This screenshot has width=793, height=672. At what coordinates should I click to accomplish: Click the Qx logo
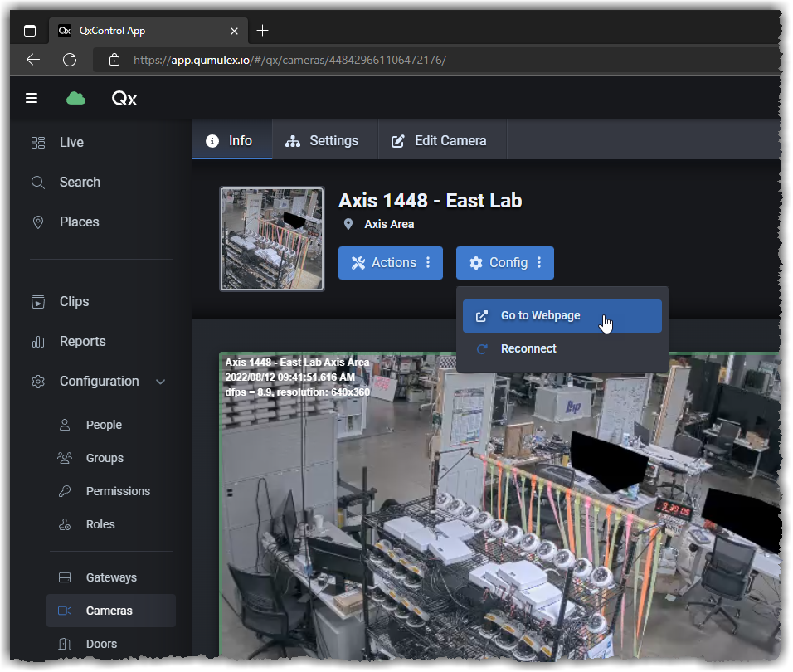[124, 98]
